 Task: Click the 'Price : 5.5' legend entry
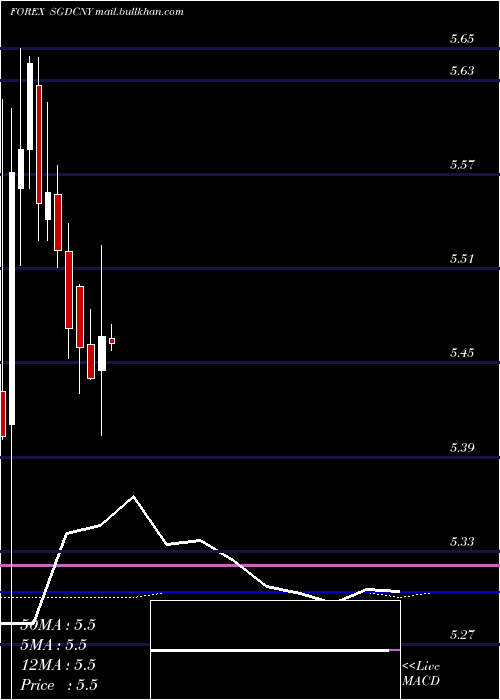[59, 685]
